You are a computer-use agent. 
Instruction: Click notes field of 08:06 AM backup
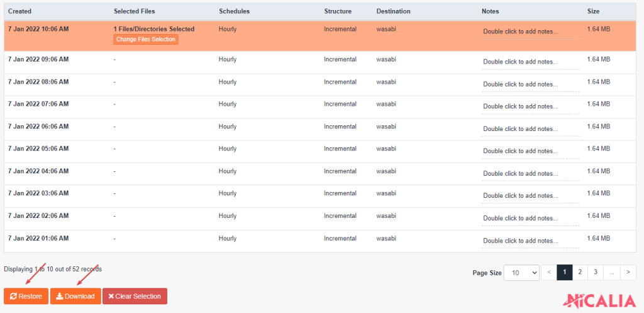click(x=521, y=84)
